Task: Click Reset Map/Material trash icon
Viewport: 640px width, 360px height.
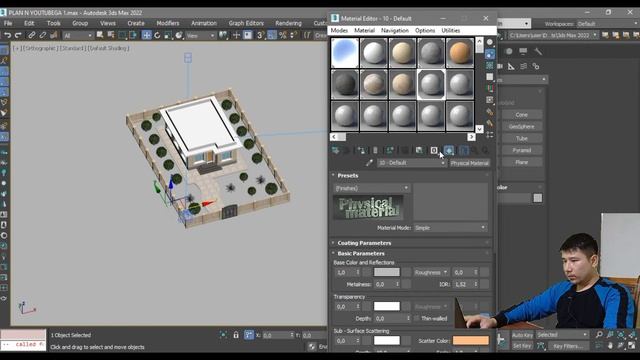Action: pos(376,151)
